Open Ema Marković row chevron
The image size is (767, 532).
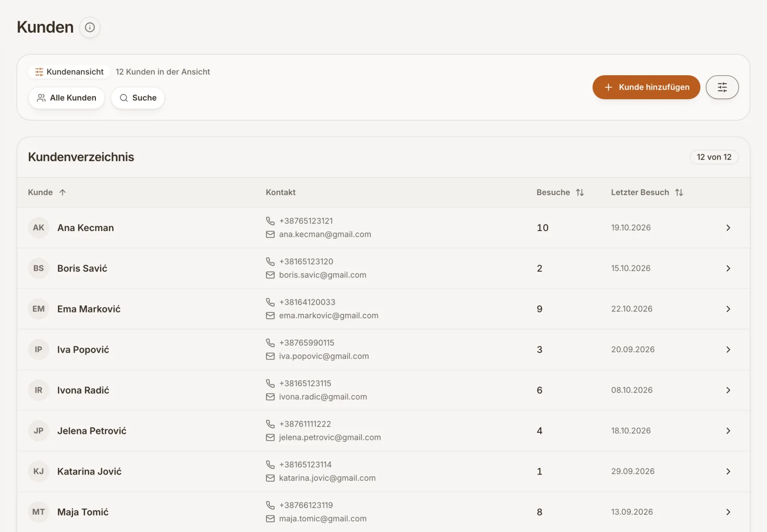pos(728,309)
